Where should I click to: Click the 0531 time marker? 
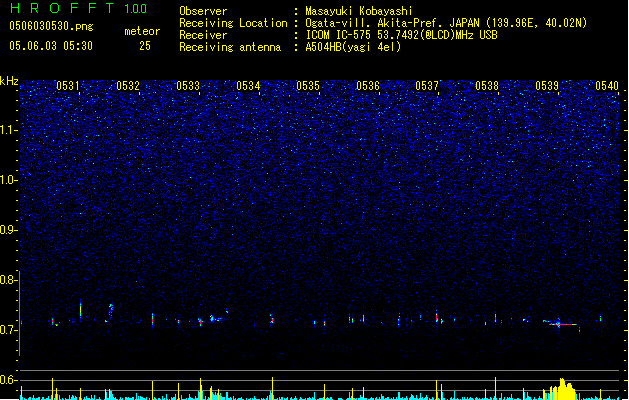tap(67, 86)
